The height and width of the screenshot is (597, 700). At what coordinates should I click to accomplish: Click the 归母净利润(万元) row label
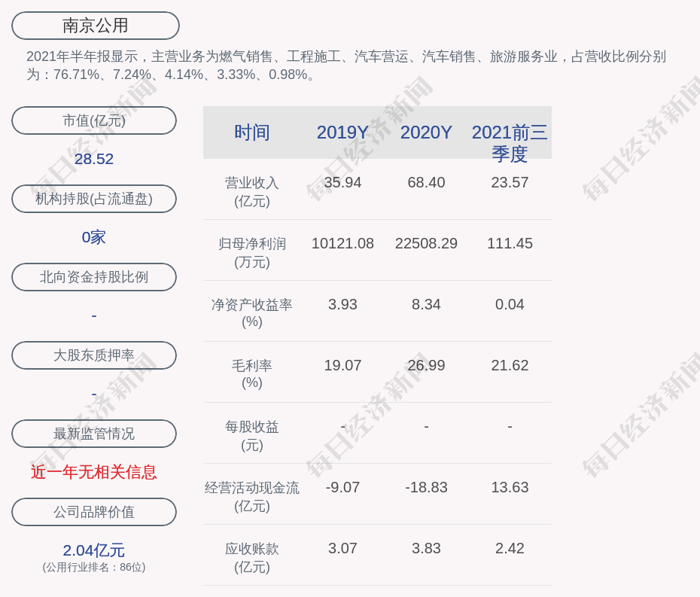coord(252,253)
